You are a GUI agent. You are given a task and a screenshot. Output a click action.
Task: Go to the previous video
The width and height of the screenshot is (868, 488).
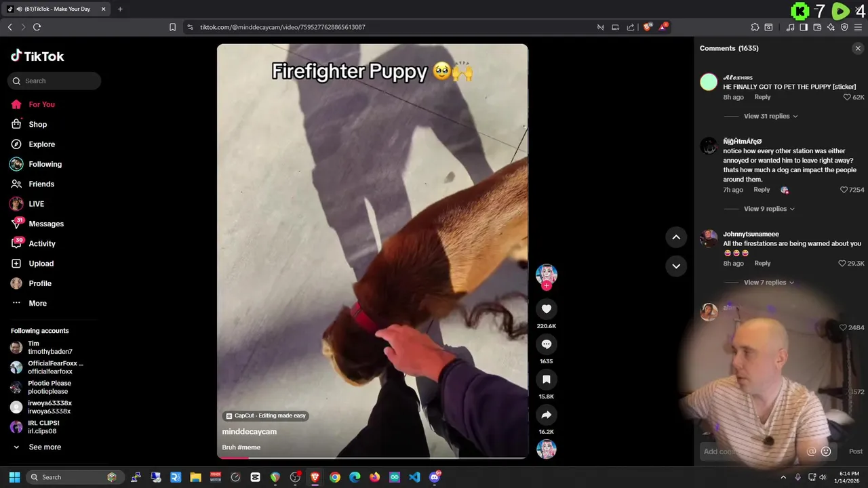[676, 237]
